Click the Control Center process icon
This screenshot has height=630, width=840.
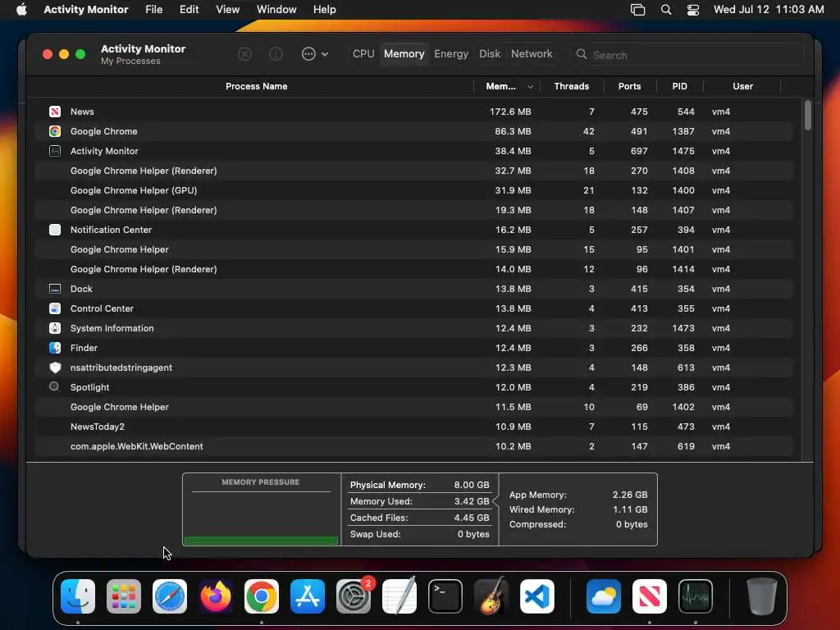[55, 308]
